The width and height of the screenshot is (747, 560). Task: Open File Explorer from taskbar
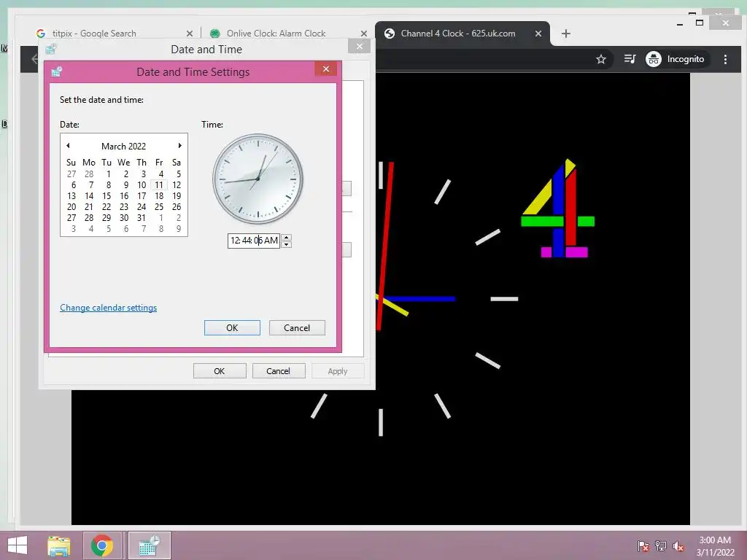point(58,545)
